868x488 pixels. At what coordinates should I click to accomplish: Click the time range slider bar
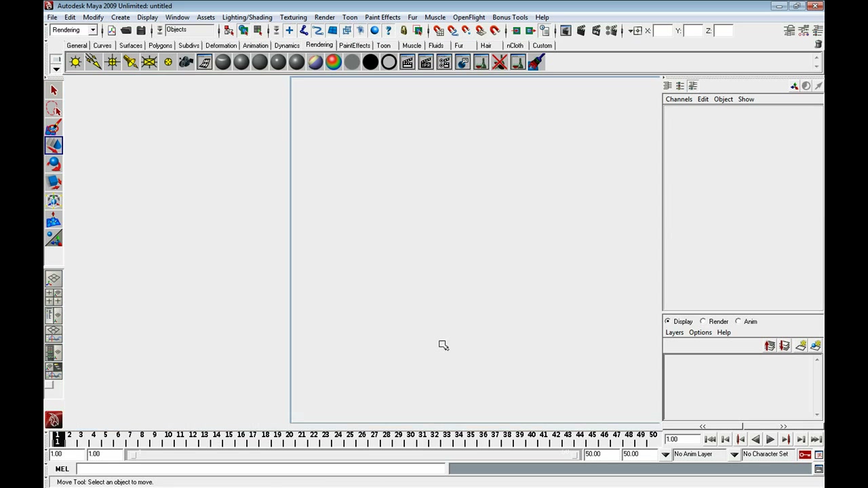[x=353, y=454]
